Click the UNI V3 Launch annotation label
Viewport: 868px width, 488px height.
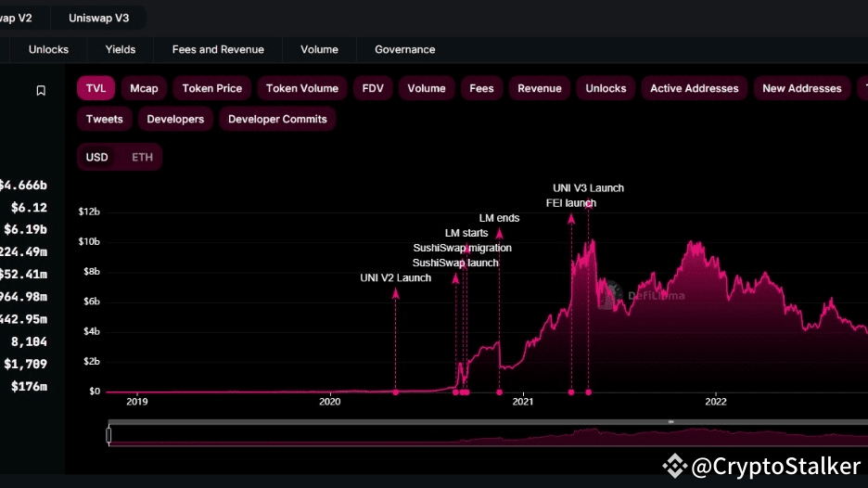pos(589,188)
